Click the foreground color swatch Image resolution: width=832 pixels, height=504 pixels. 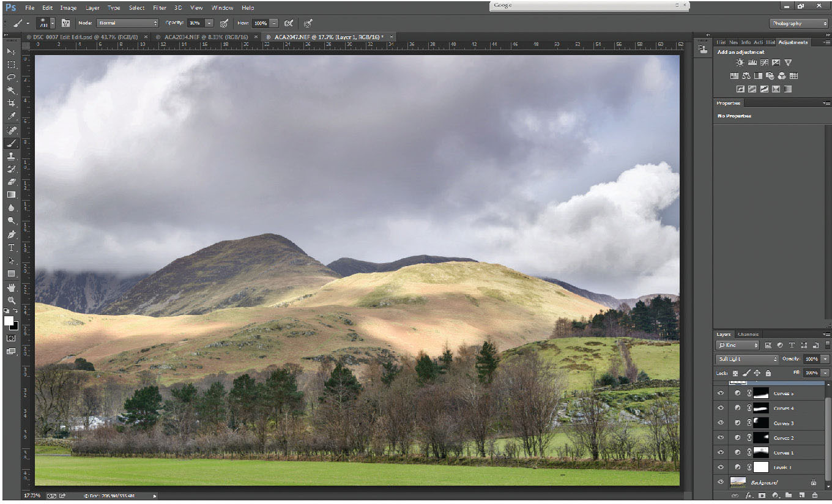click(9, 321)
